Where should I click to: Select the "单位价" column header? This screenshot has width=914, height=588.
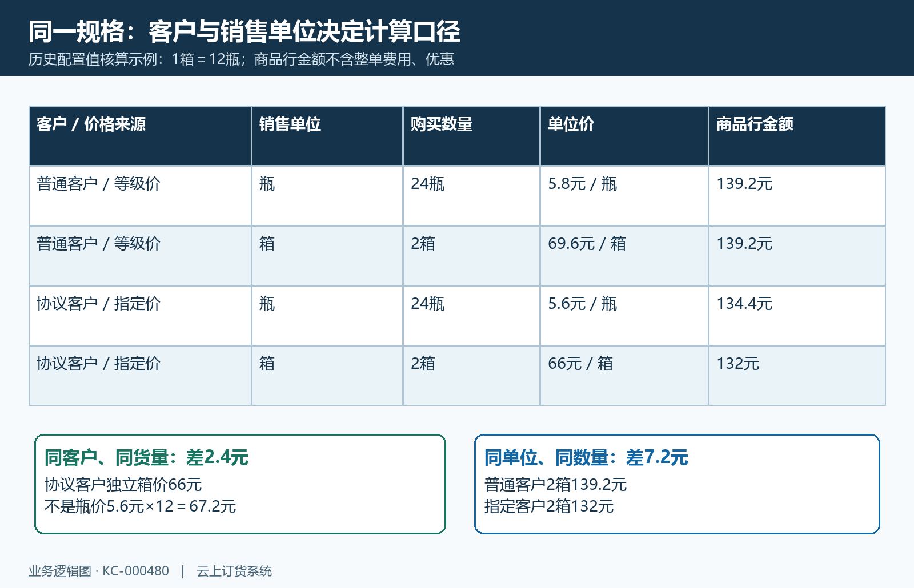point(571,124)
